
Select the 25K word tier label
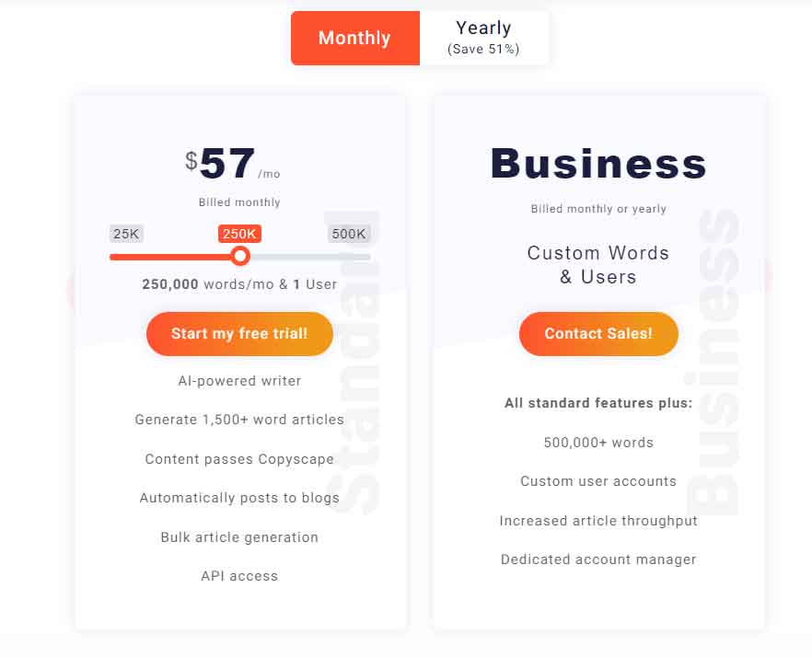pyautogui.click(x=126, y=234)
